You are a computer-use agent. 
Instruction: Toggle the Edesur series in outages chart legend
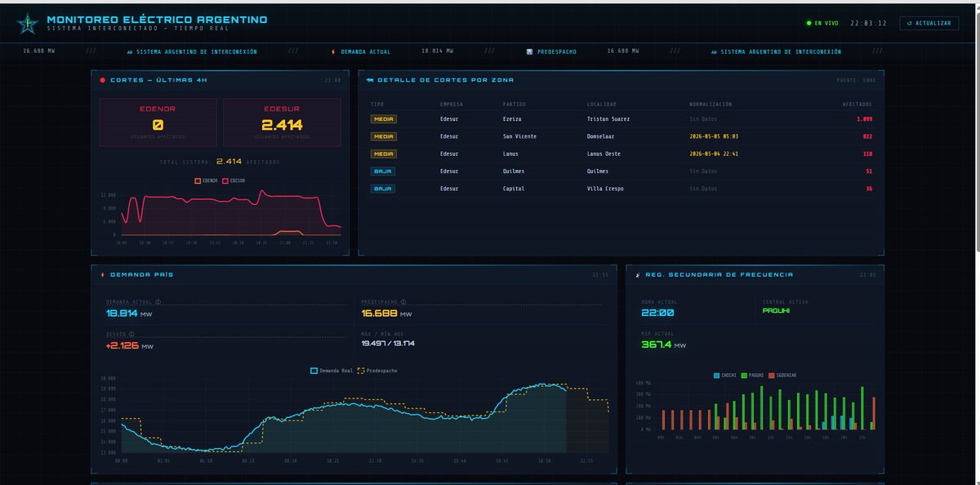(234, 180)
